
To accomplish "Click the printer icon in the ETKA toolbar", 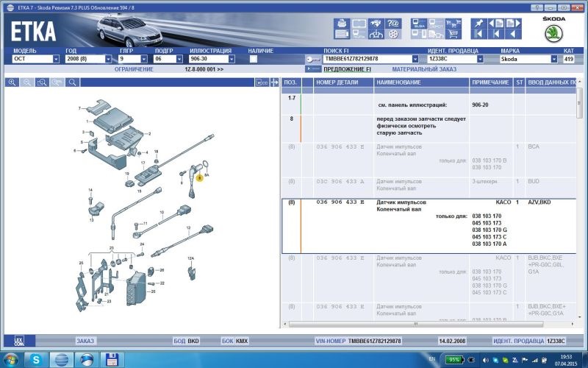I will point(342,24).
